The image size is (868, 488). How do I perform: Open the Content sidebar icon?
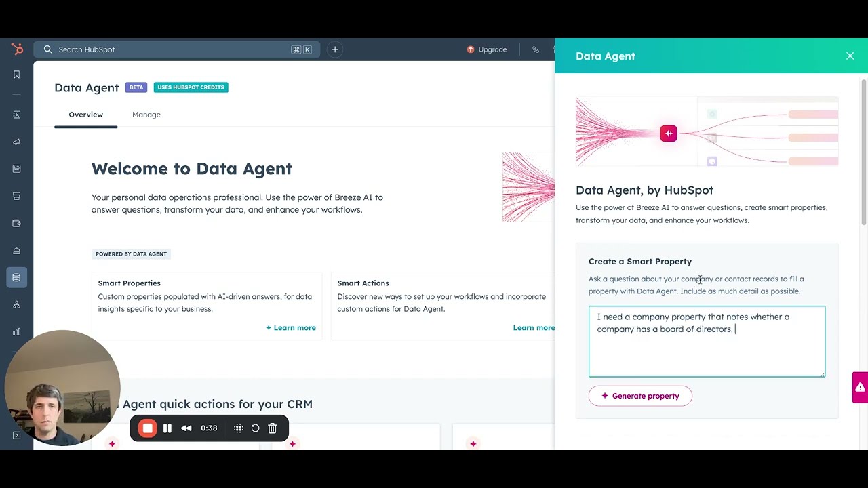17,169
